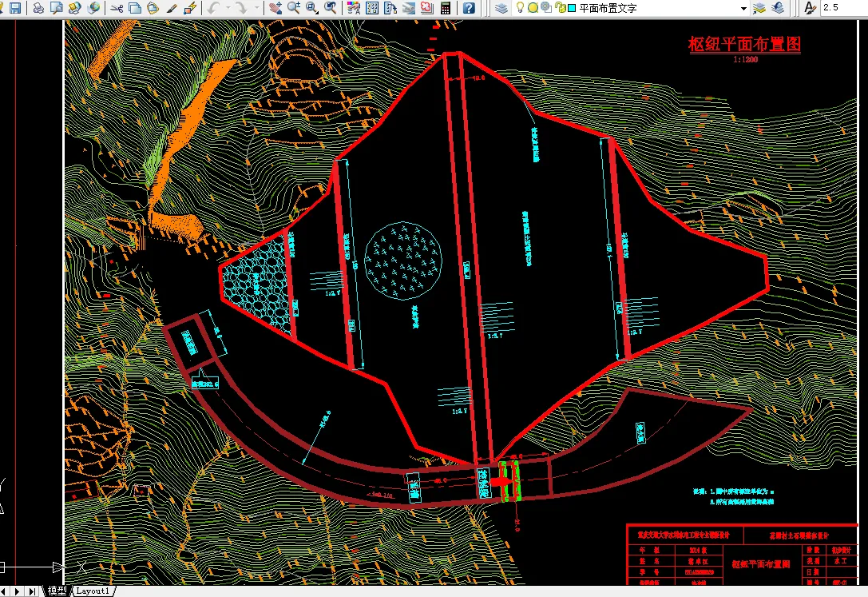Toggle the layer freeze sun icon

(533, 8)
